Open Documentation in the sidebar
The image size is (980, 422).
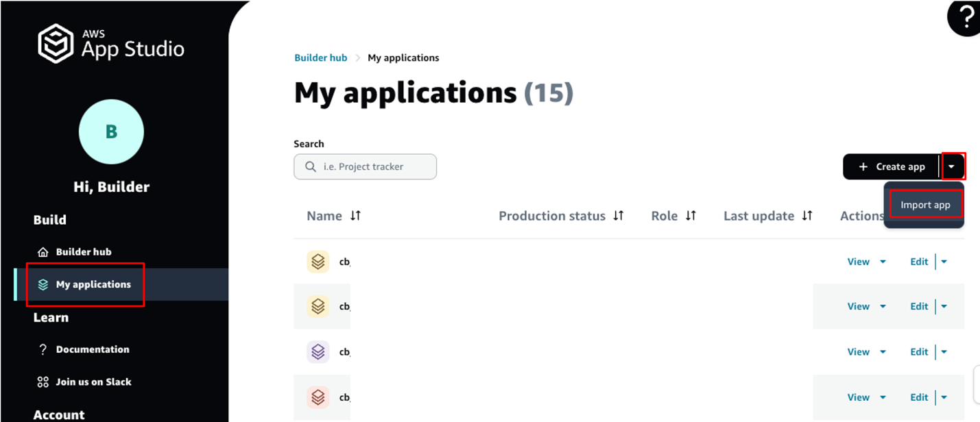pos(93,349)
